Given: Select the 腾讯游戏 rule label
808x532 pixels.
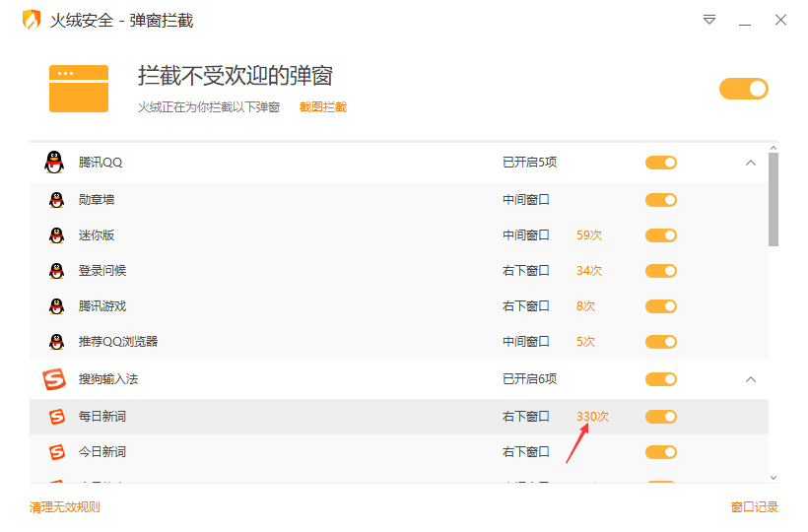Looking at the screenshot, I should [x=102, y=306].
